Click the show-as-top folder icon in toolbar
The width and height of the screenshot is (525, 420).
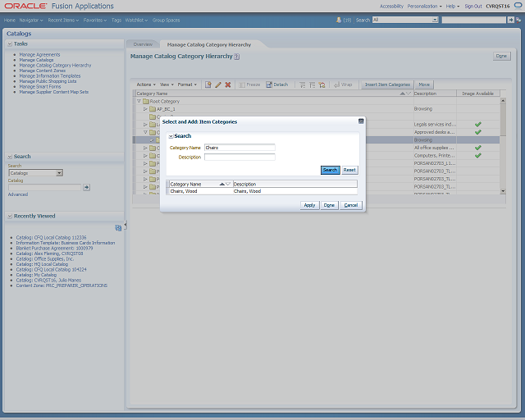tap(322, 84)
